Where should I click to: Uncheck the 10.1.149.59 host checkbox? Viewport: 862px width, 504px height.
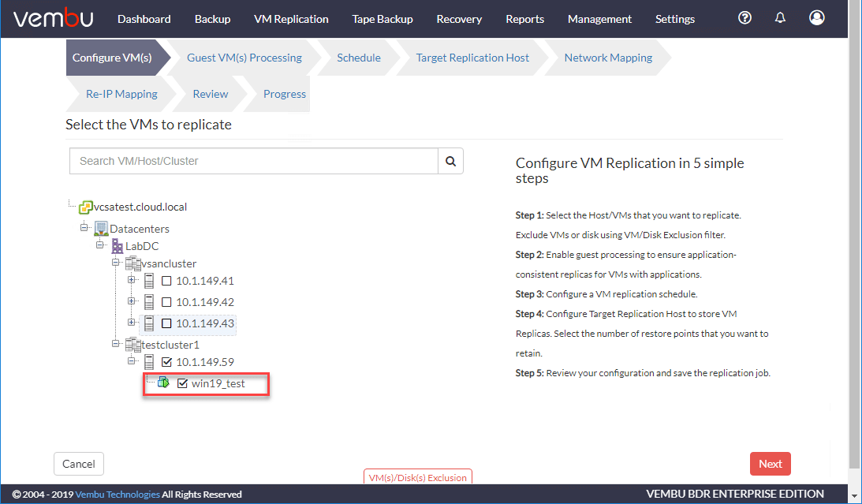[x=166, y=362]
